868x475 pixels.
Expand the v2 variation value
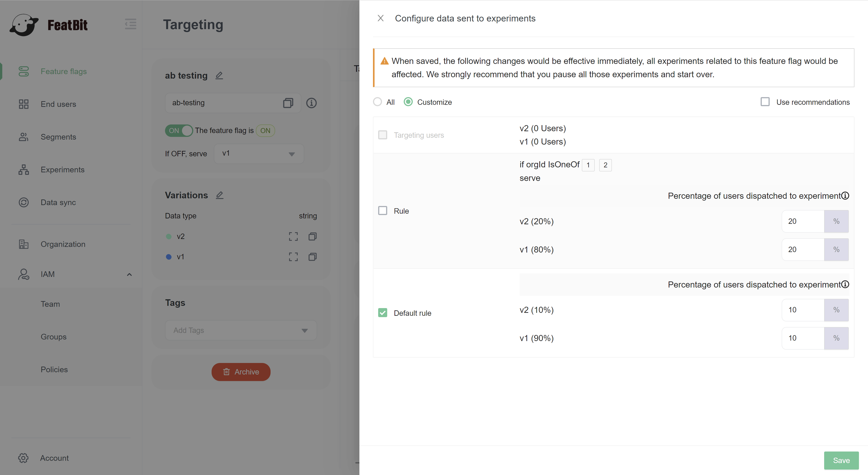(x=293, y=237)
